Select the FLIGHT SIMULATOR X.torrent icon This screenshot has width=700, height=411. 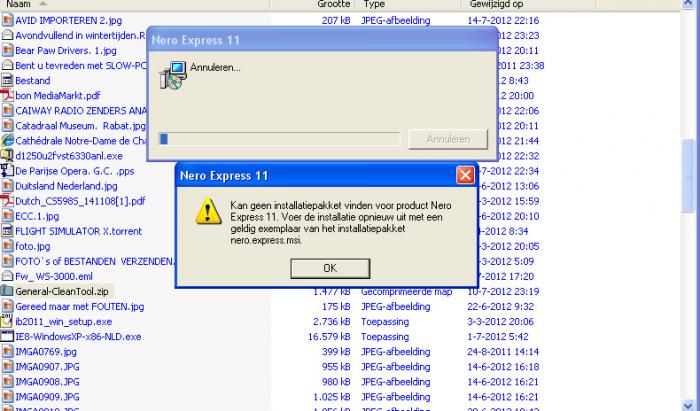pos(7,231)
